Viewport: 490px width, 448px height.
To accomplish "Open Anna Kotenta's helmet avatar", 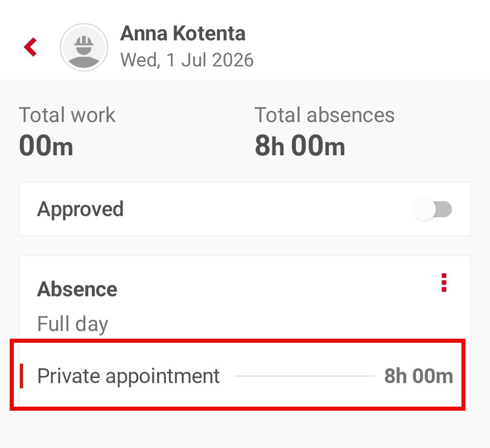I will point(84,47).
